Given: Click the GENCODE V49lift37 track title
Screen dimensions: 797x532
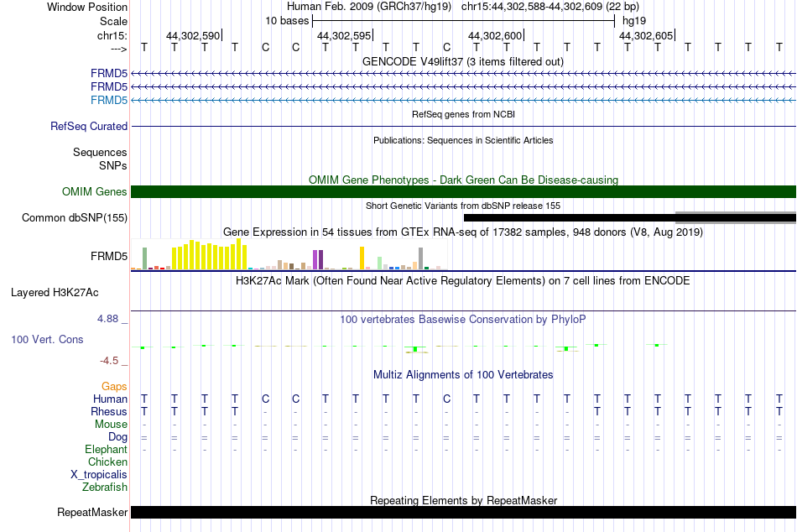Looking at the screenshot, I should coord(463,61).
